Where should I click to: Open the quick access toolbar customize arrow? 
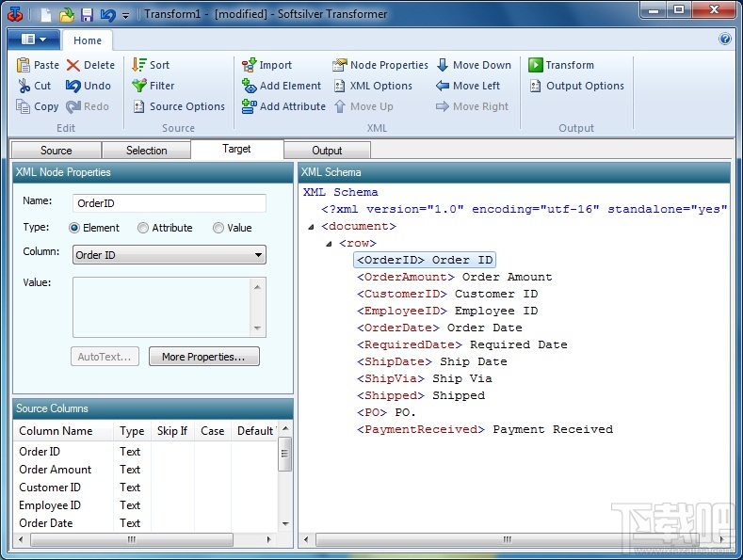(125, 16)
